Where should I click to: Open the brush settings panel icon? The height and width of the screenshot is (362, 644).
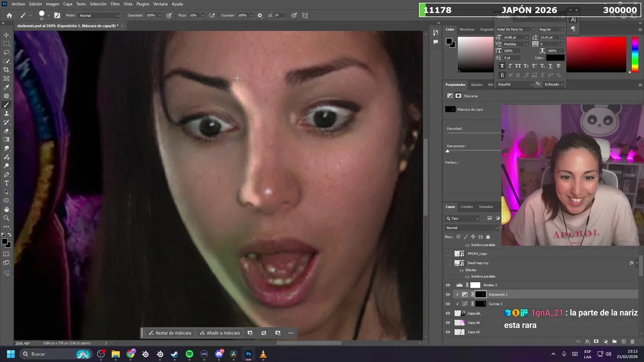[57, 16]
